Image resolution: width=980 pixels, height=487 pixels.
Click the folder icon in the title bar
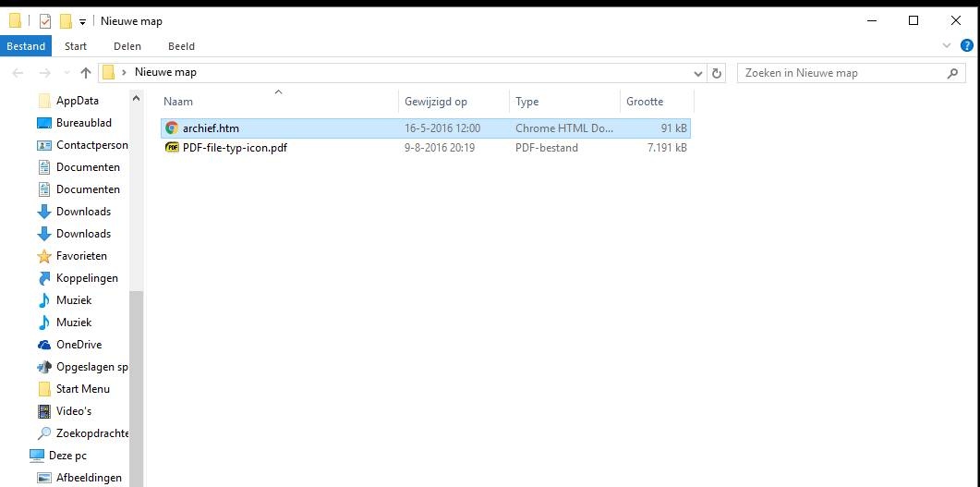pyautogui.click(x=15, y=21)
